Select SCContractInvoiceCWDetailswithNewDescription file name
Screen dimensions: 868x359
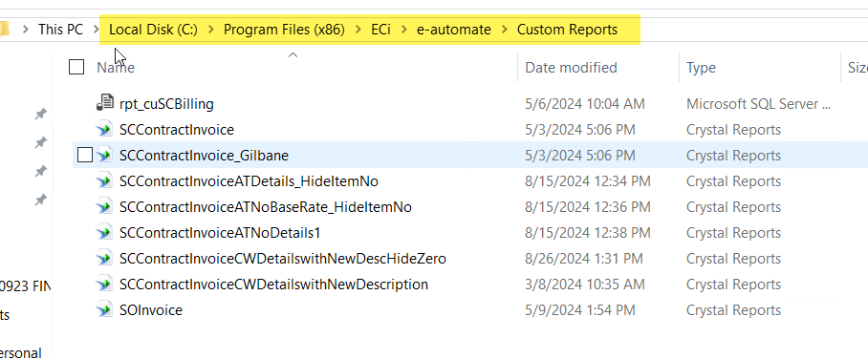[x=273, y=285]
